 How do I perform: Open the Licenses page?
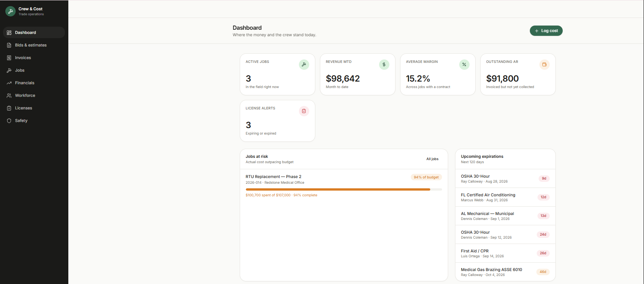(x=34, y=108)
